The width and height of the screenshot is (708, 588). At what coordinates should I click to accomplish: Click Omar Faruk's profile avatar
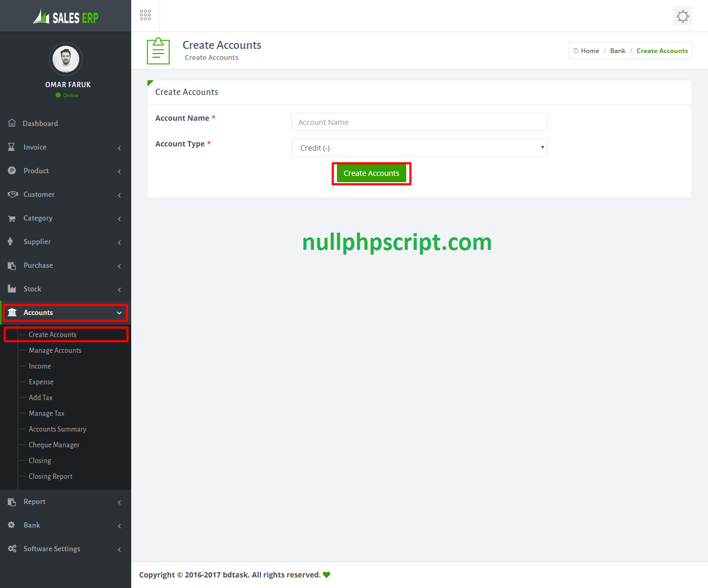pyautogui.click(x=66, y=59)
